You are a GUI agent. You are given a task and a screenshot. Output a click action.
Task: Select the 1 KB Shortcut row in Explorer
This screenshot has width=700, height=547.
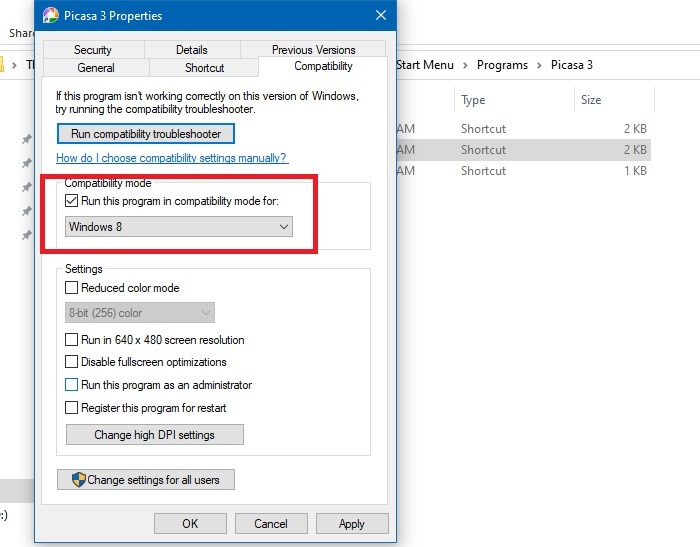[523, 171]
